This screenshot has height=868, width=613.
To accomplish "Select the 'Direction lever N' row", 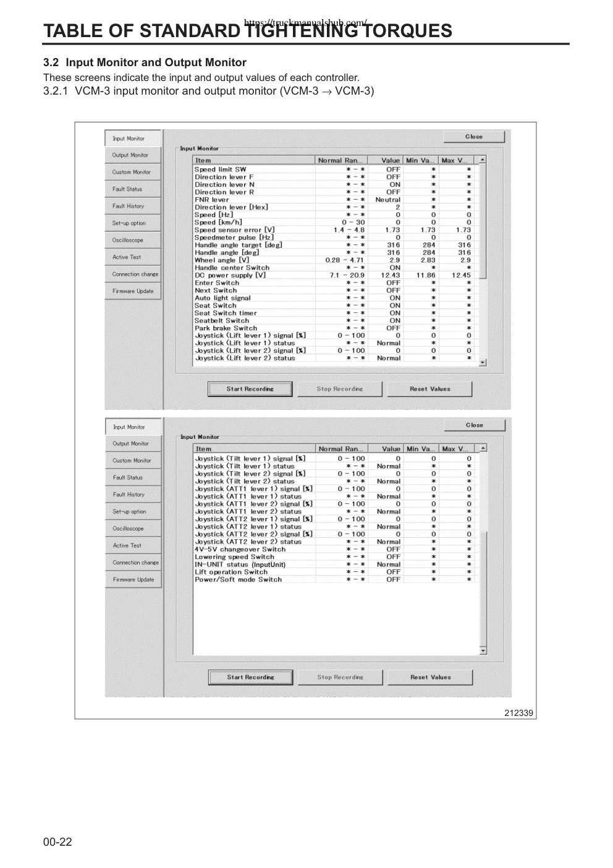I will click(x=336, y=184).
